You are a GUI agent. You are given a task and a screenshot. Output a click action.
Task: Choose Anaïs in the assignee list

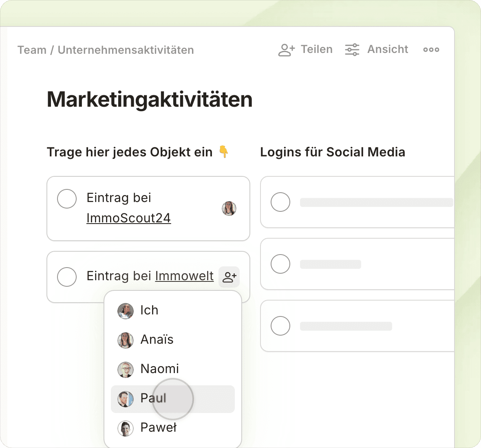click(x=157, y=340)
